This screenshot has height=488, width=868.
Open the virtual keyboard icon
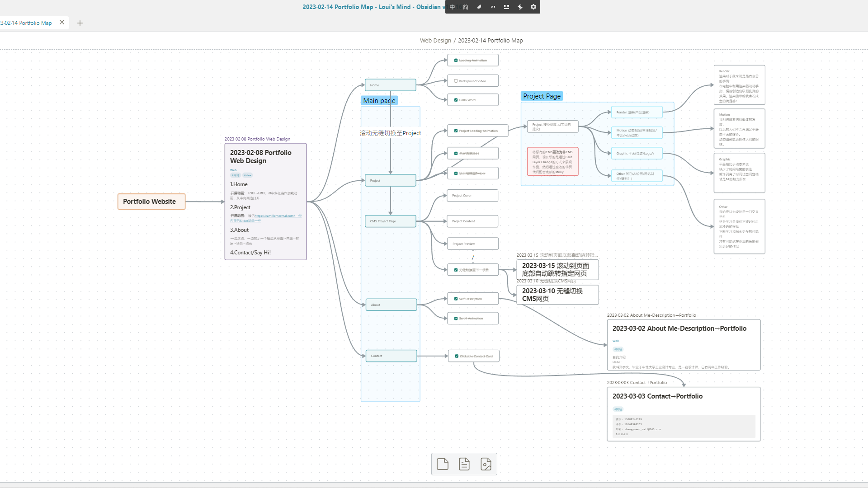pos(506,7)
